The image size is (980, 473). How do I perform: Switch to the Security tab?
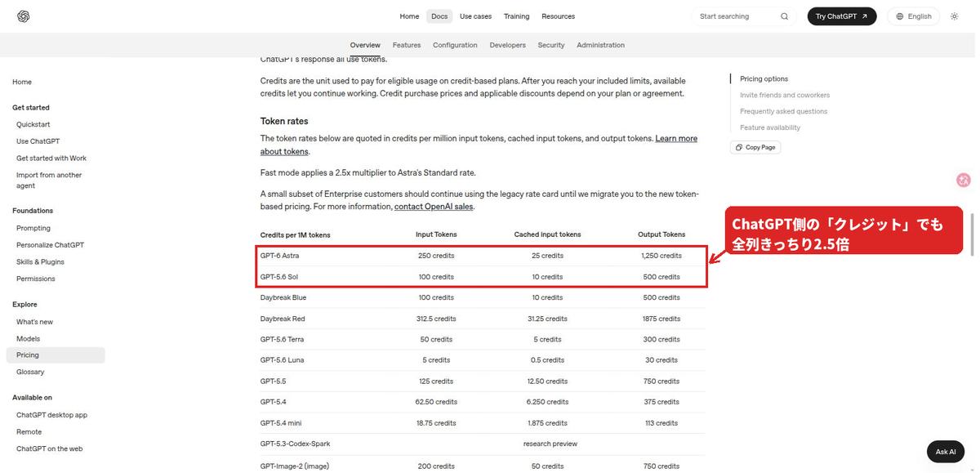coord(551,45)
